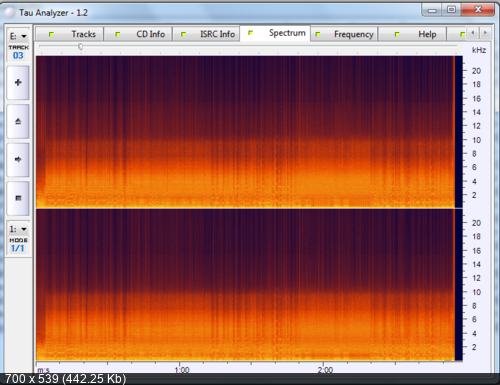The image size is (500, 385).
Task: Open the CD Info tab
Action: [x=138, y=34]
